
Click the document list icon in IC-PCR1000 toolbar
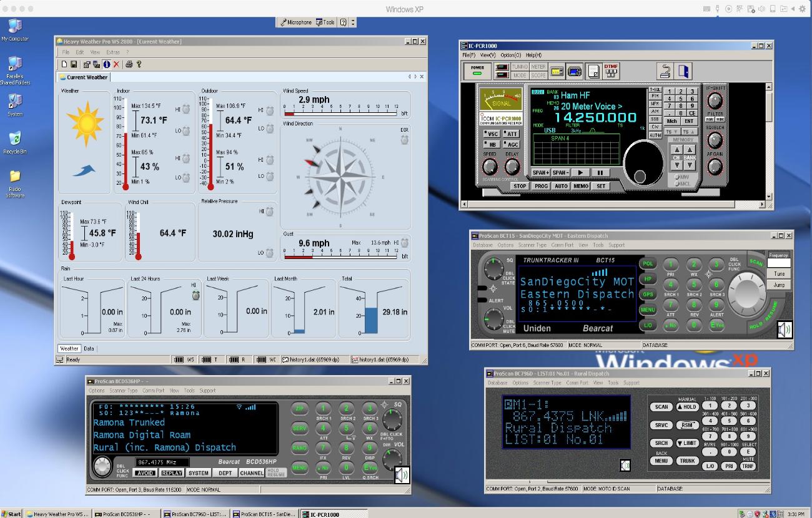point(593,71)
